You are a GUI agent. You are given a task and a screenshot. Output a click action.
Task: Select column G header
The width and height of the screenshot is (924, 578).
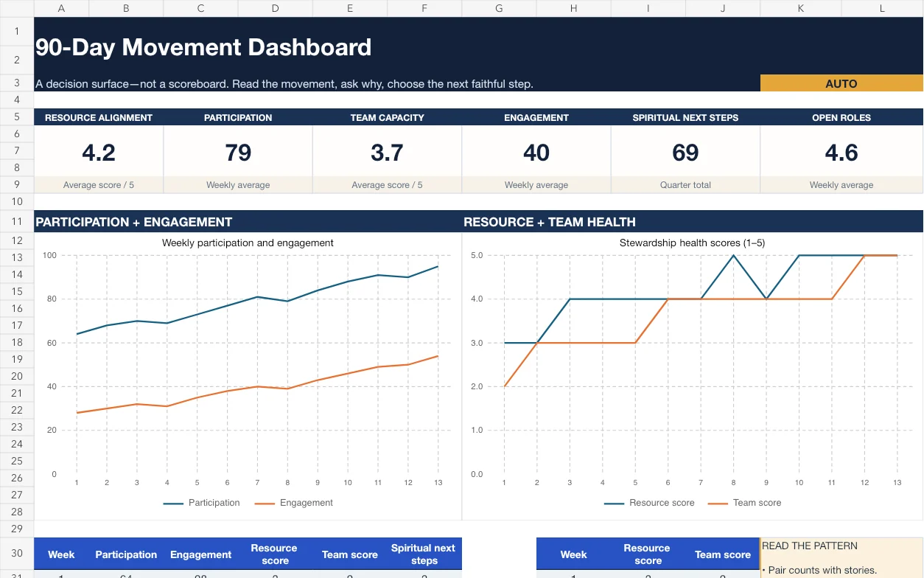[x=499, y=8]
